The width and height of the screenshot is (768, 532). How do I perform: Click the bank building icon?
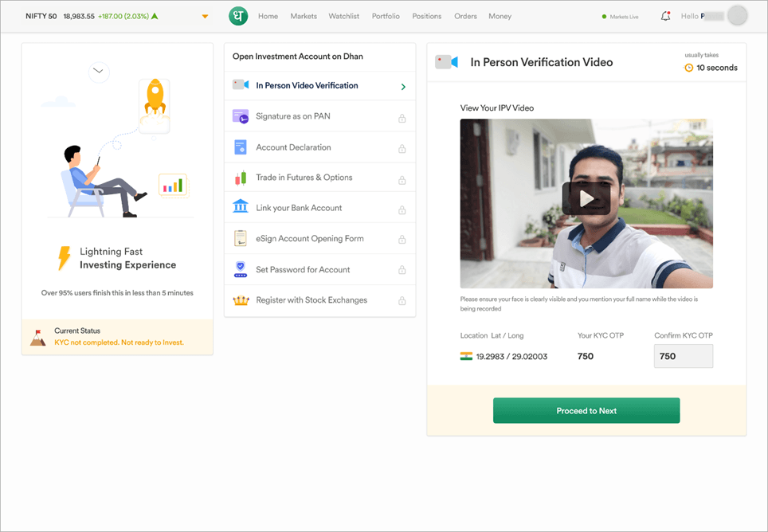tap(240, 207)
